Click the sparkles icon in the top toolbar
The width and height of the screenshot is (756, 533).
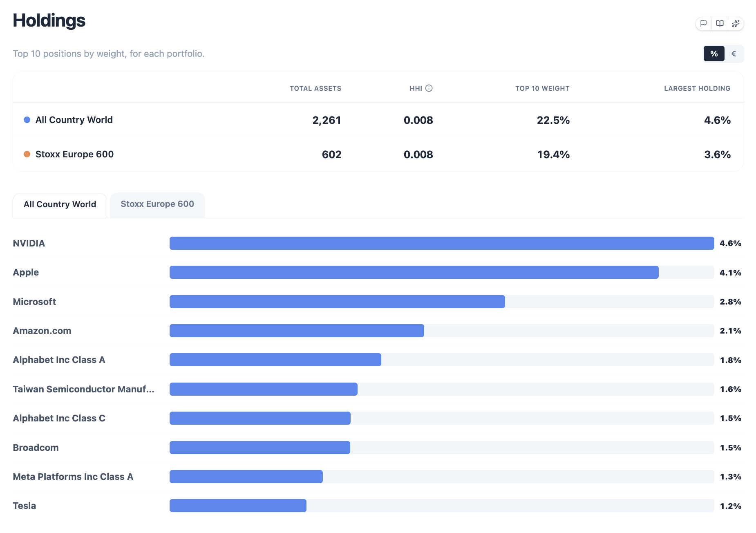click(x=736, y=24)
